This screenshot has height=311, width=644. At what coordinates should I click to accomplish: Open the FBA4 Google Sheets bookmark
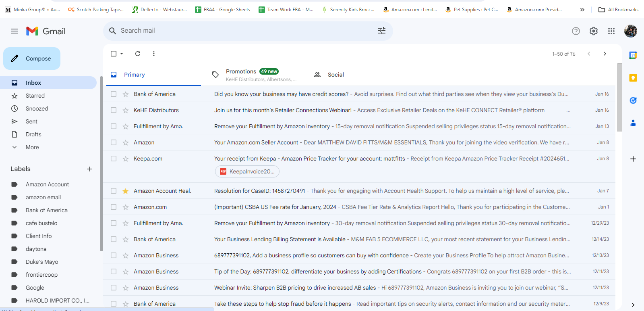pyautogui.click(x=222, y=10)
